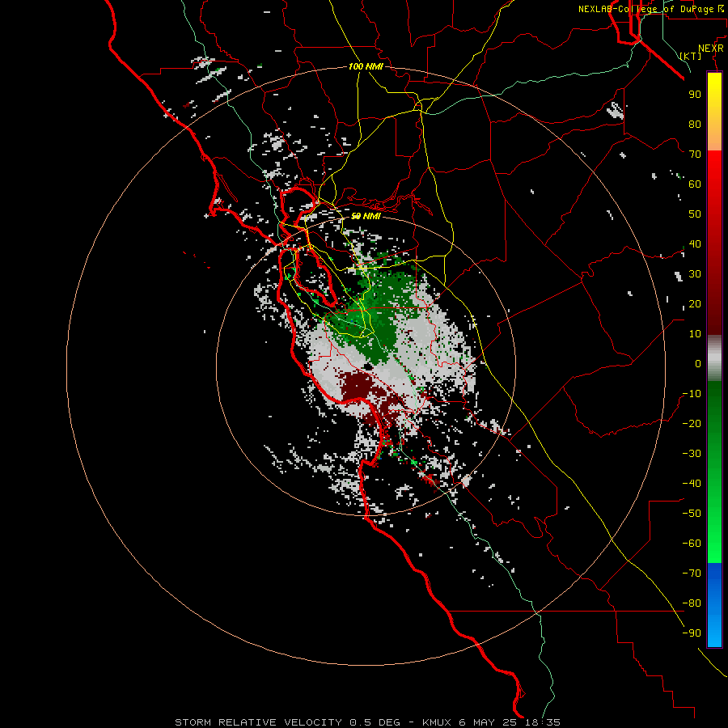Click the 70 value on the velocity scale
Screen dimensions: 728x728
[695, 154]
